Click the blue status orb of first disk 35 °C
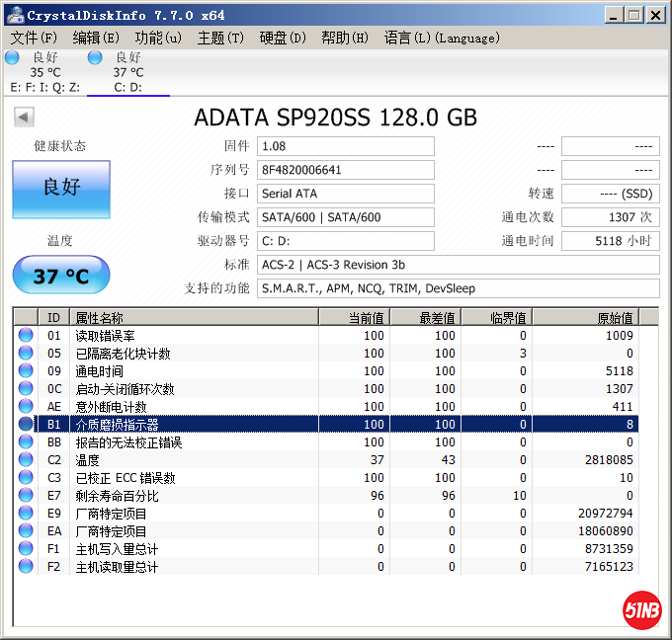This screenshot has height=640, width=672. tap(12, 58)
